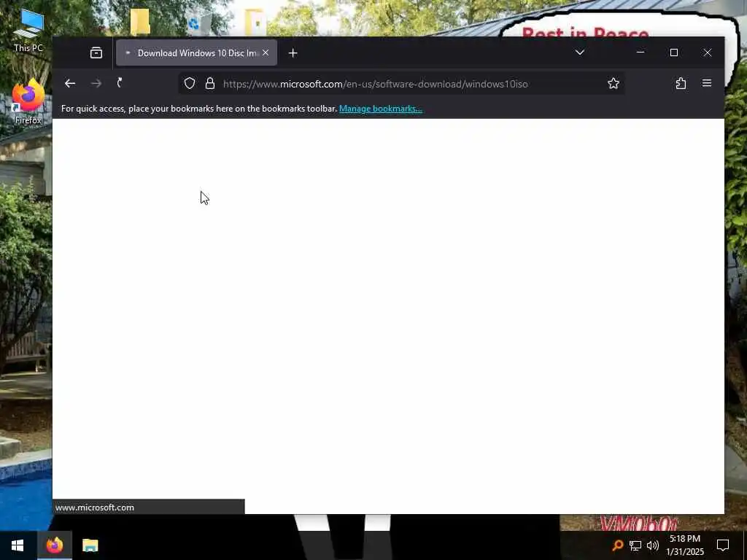Screen dimensions: 747x560
Task: Open the clock showing 5:18 PM
Action: tap(684, 545)
